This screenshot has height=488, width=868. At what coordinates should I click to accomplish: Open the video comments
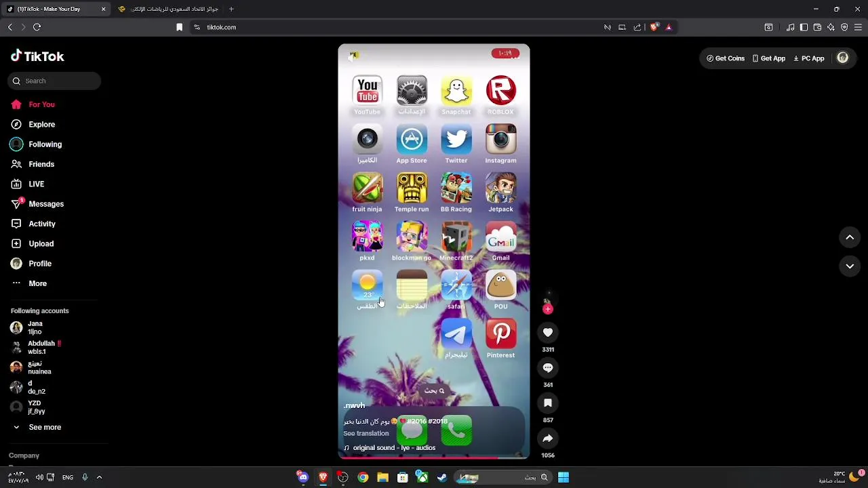pos(548,367)
